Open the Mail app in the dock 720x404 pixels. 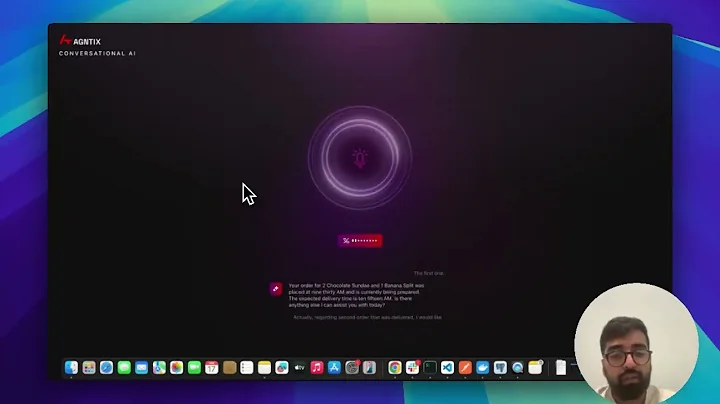click(x=141, y=367)
